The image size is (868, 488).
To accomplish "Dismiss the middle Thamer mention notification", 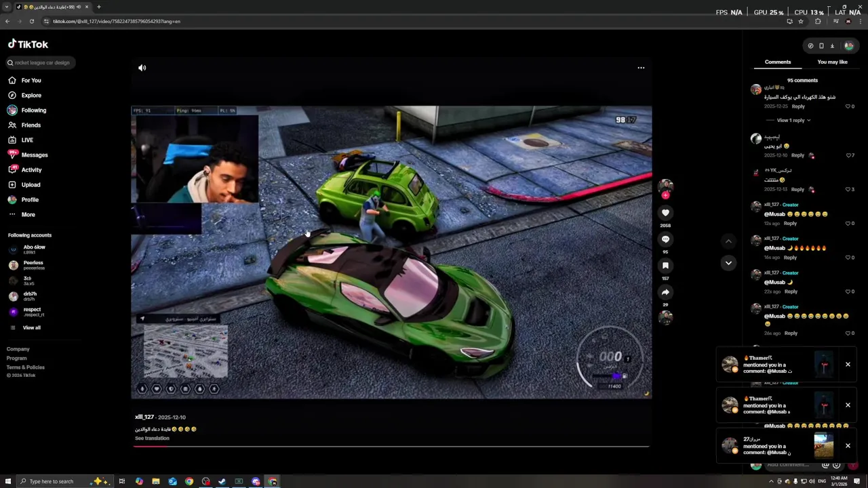I will 848,405.
